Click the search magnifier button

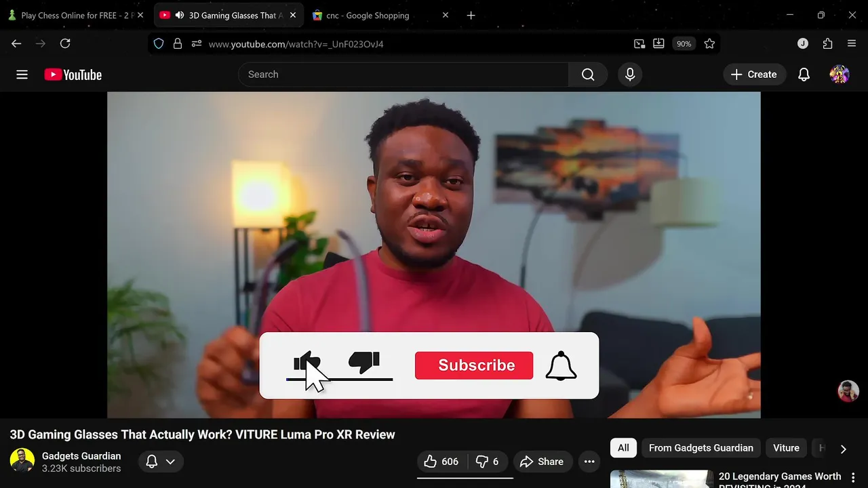(588, 75)
